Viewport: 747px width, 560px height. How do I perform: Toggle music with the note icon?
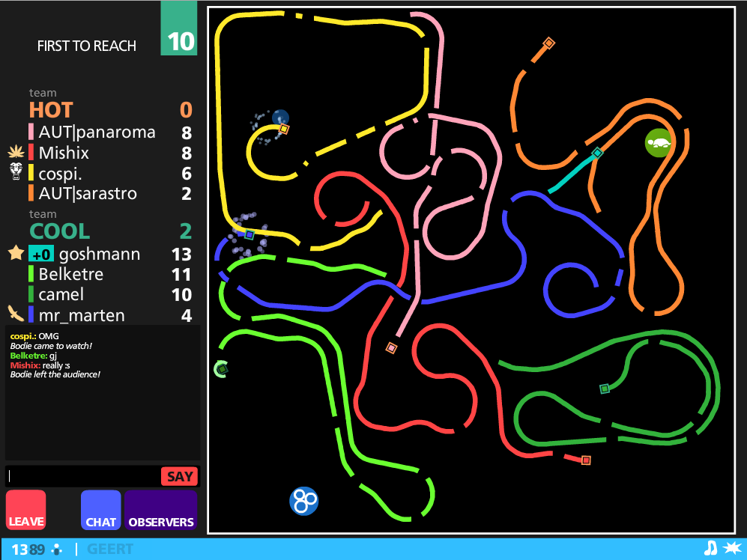click(x=710, y=548)
